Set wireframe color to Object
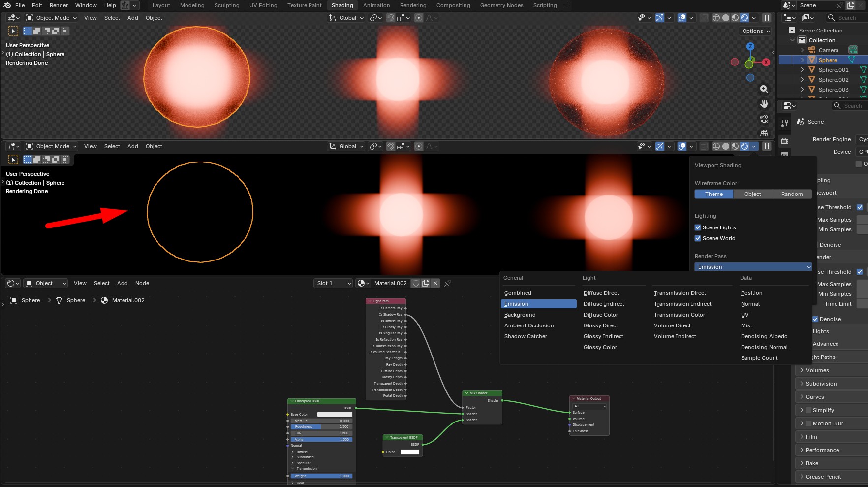Image resolution: width=868 pixels, height=487 pixels. point(752,194)
